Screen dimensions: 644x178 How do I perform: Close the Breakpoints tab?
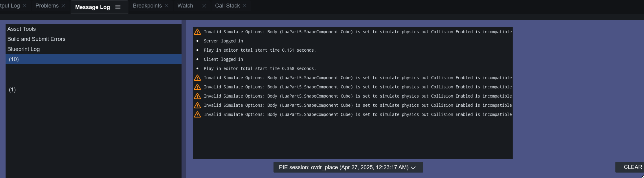tap(167, 6)
